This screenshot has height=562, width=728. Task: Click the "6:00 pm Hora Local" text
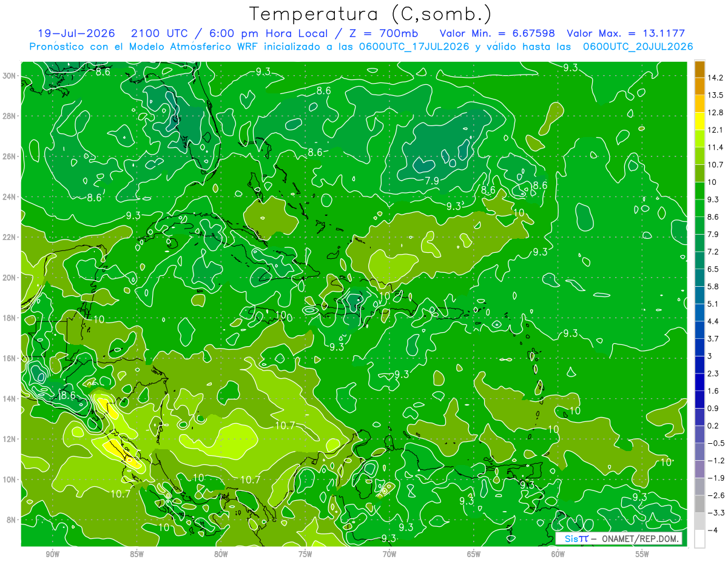[268, 33]
